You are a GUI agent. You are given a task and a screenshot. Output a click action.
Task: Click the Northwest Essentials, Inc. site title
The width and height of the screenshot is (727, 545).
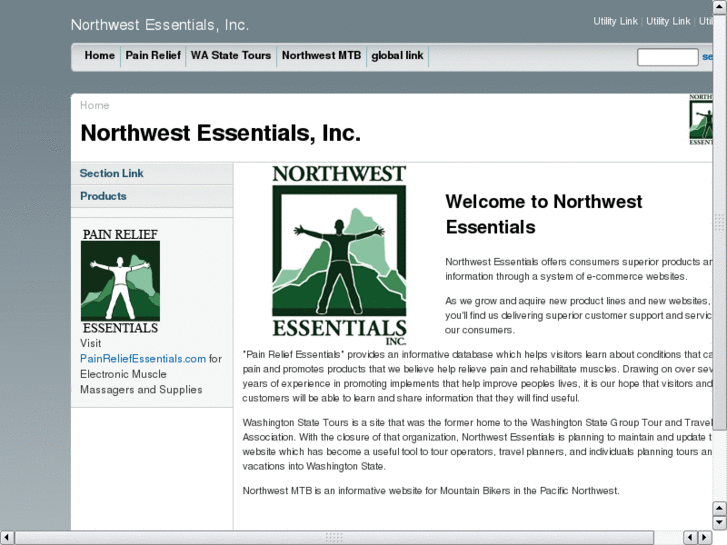160,25
